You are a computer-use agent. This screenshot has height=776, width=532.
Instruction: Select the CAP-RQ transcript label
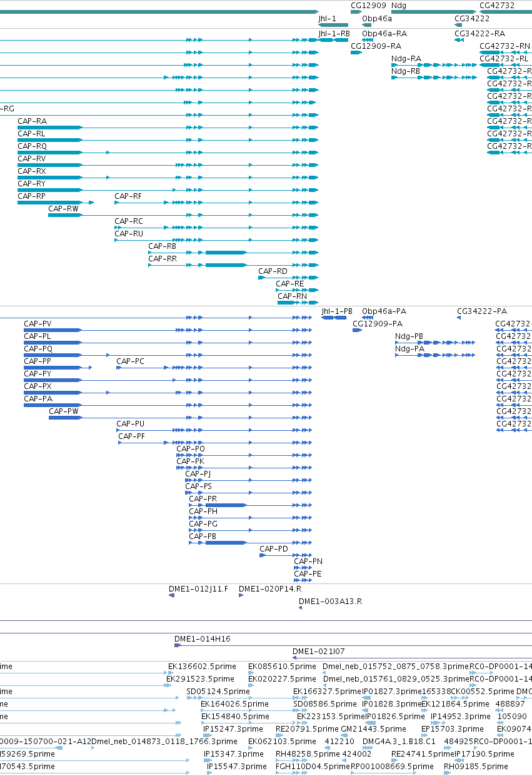pos(32,146)
